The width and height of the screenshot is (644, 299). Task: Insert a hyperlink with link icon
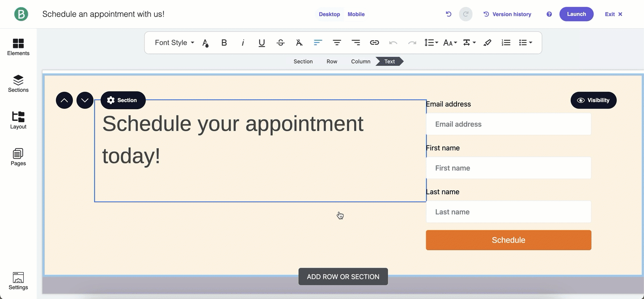(x=374, y=43)
